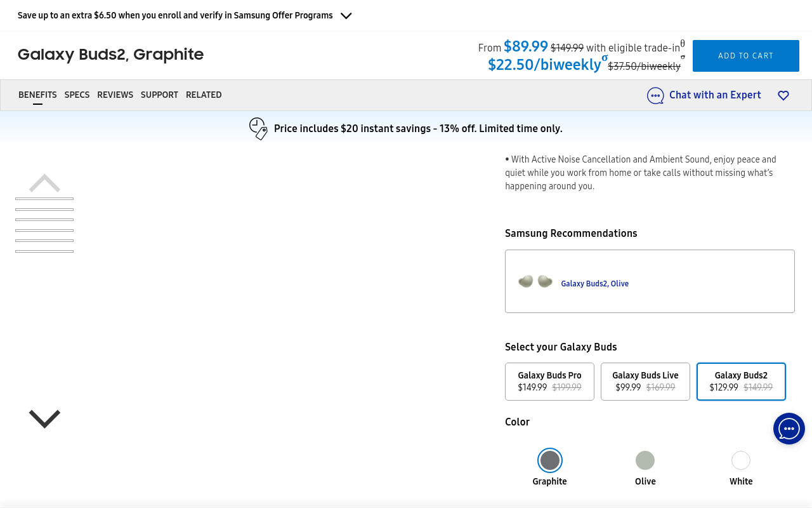This screenshot has height=508, width=812.
Task: Select the Galaxy Buds Pro option
Action: pos(549,382)
